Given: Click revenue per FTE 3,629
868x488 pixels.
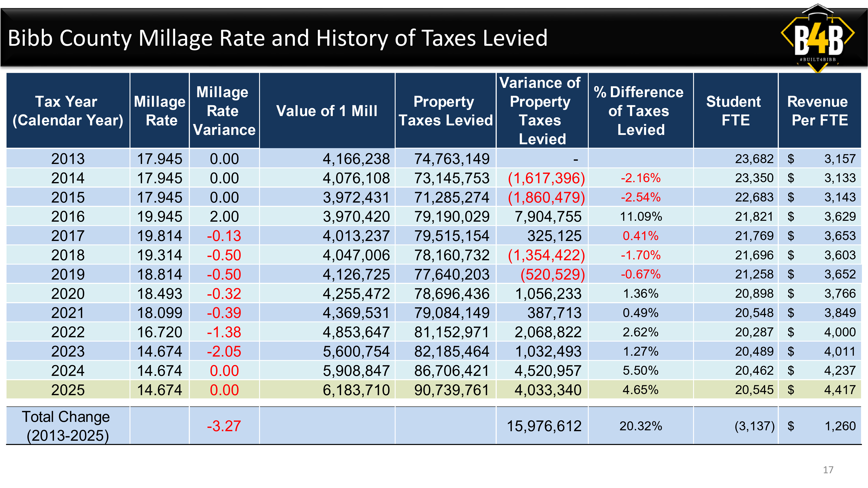Looking at the screenshot, I should coord(840,216).
